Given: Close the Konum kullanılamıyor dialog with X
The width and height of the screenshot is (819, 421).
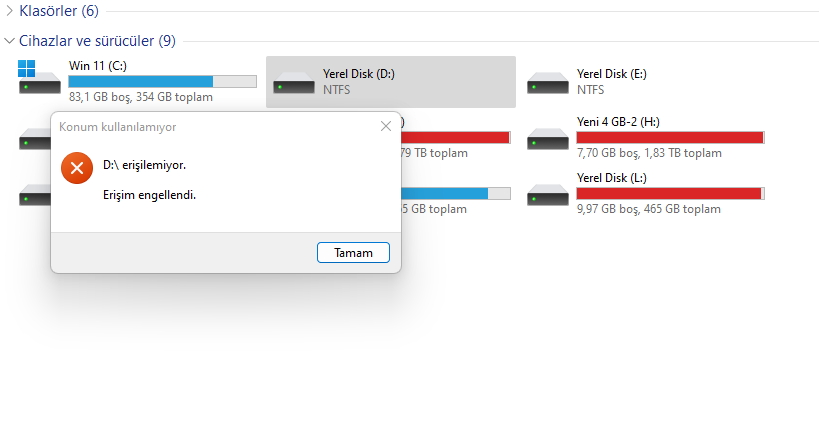Looking at the screenshot, I should 386,127.
